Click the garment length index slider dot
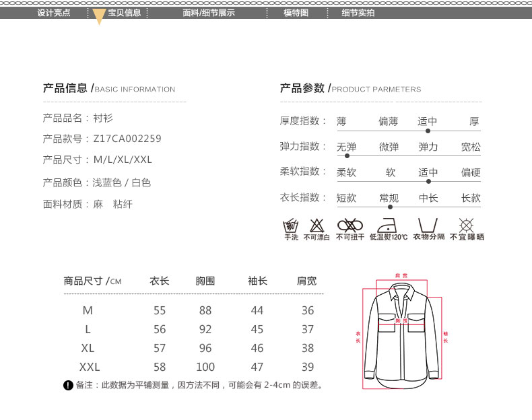This screenshot has height=420, width=532. (389, 207)
